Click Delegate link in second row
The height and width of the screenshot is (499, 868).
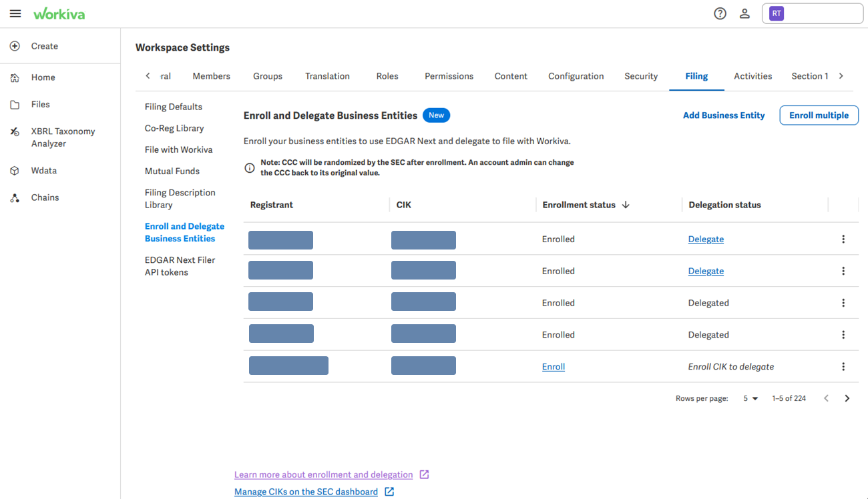706,271
